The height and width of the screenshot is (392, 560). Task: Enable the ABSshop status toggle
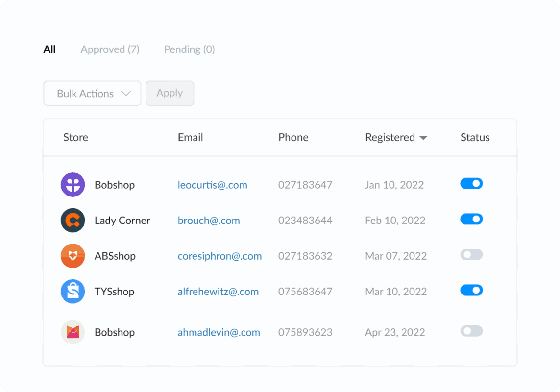point(471,255)
